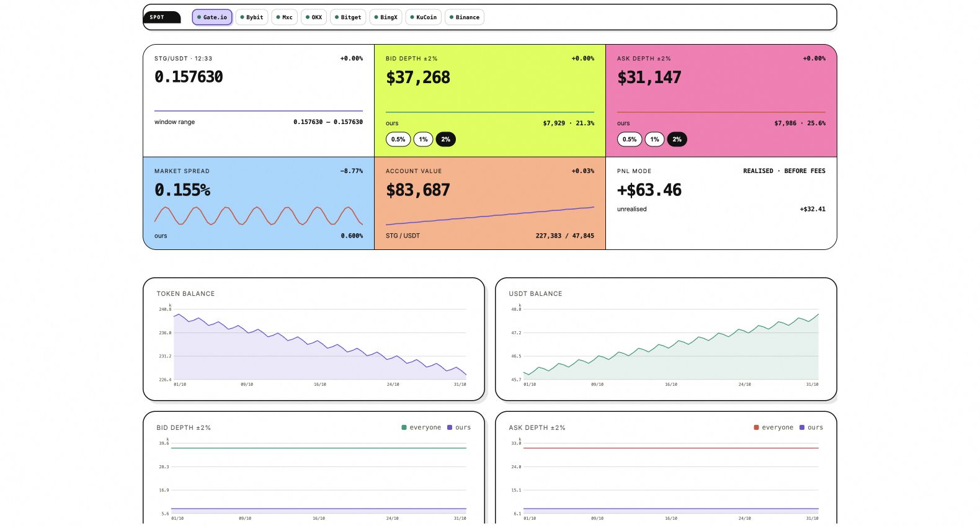Set ask depth range to 0.5%
The height and width of the screenshot is (526, 980).
point(630,140)
